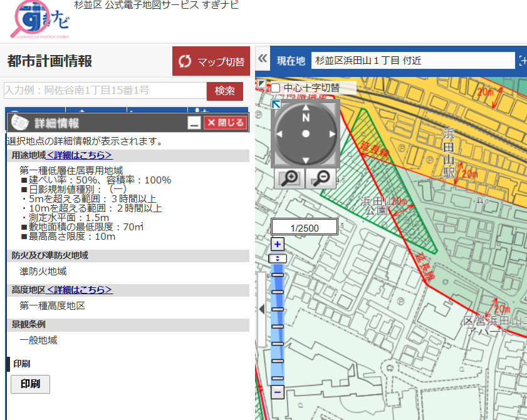This screenshot has width=527, height=420.
Task: Click the マップ切替 button
Action: pyautogui.click(x=212, y=61)
